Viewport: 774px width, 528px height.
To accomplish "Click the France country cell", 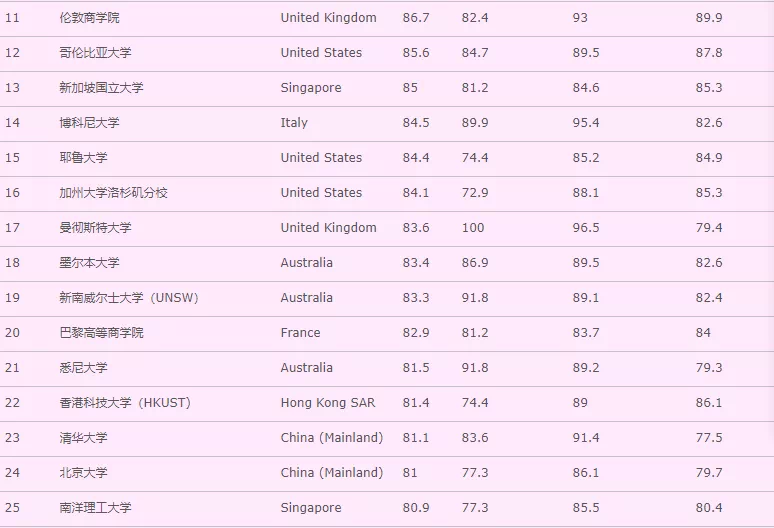I will [300, 333].
